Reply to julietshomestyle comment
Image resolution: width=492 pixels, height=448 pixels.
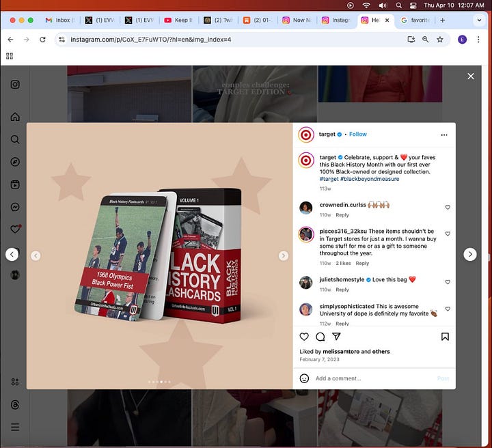tap(342, 290)
